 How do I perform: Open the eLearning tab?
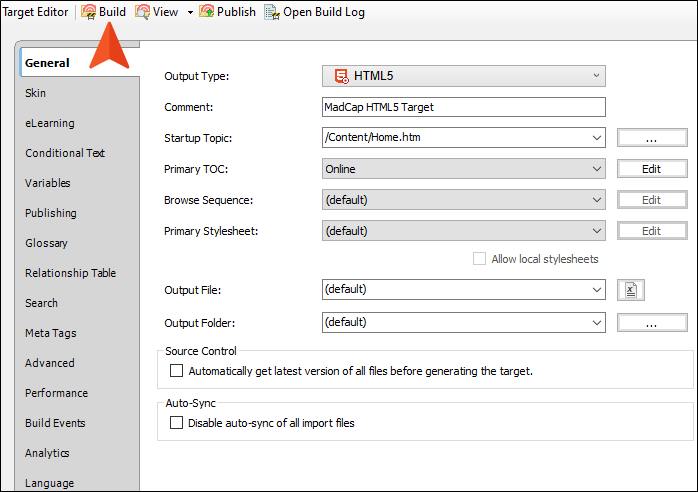tap(50, 123)
